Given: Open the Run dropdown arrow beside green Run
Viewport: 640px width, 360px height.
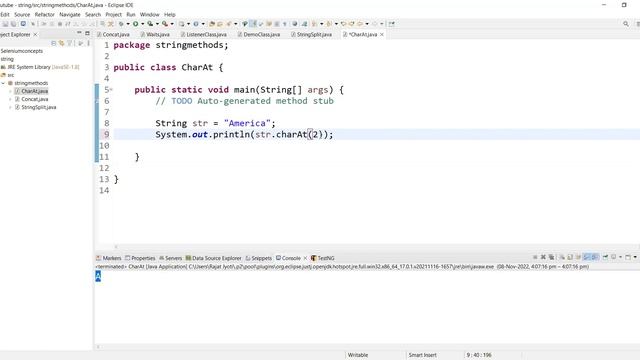Looking at the screenshot, I should [x=142, y=24].
